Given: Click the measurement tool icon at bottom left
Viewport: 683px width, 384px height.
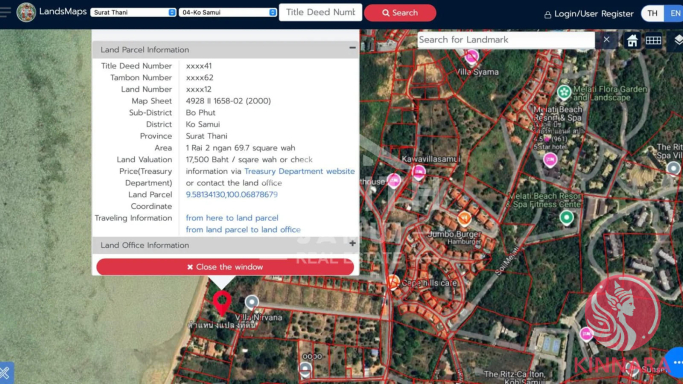Looking at the screenshot, I should [x=5, y=373].
